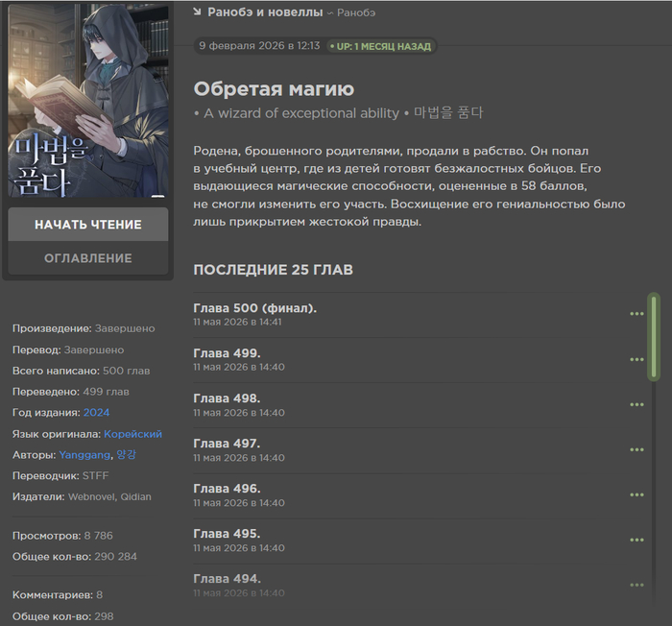Viewport: 672px width, 626px height.
Task: Go to the Ранобэ subcategory link
Action: 356,12
